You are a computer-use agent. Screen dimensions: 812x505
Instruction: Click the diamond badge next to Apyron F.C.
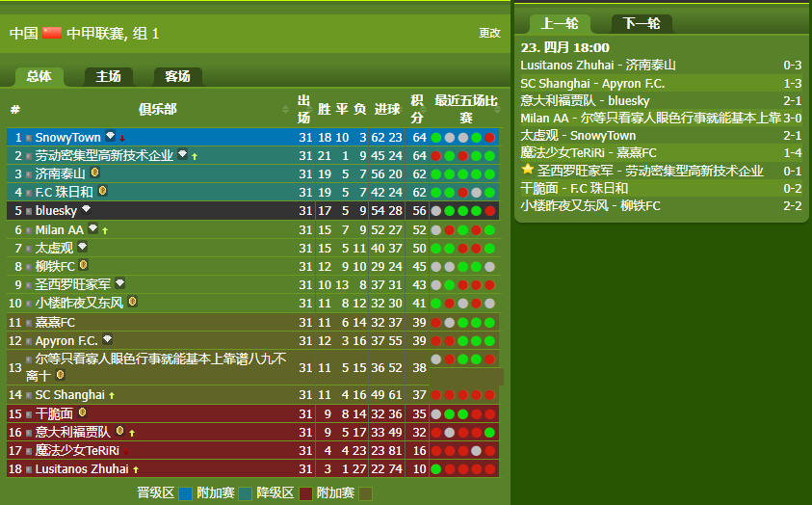click(107, 339)
